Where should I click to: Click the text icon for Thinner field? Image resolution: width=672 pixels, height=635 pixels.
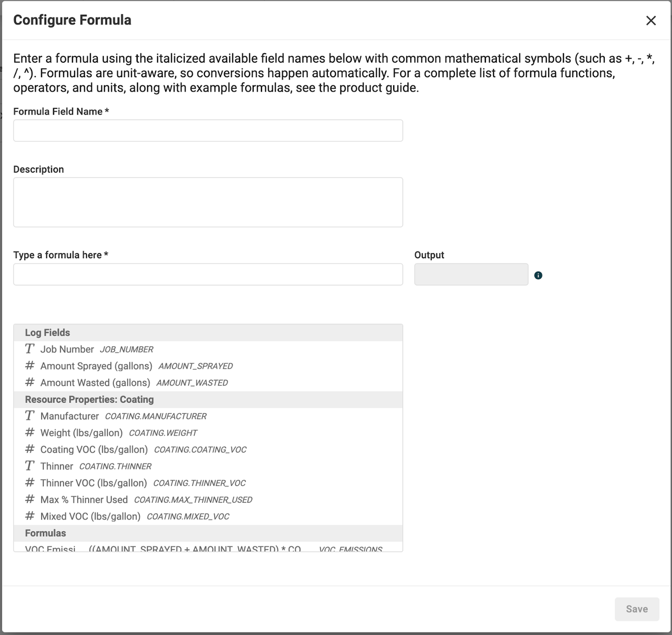[30, 466]
